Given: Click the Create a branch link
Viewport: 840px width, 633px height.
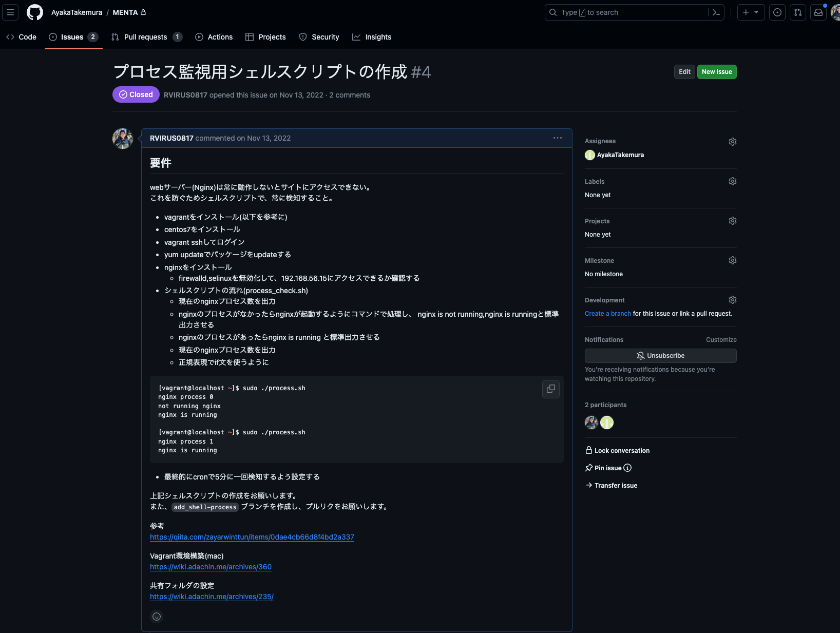Looking at the screenshot, I should 607,313.
